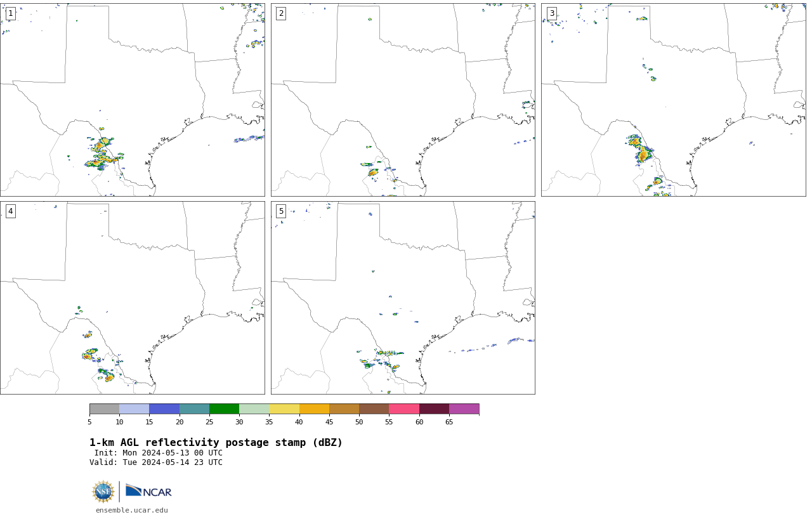The width and height of the screenshot is (812, 517).
Task: Click the teal 20-25 dBZ swatch
Action: pos(194,409)
